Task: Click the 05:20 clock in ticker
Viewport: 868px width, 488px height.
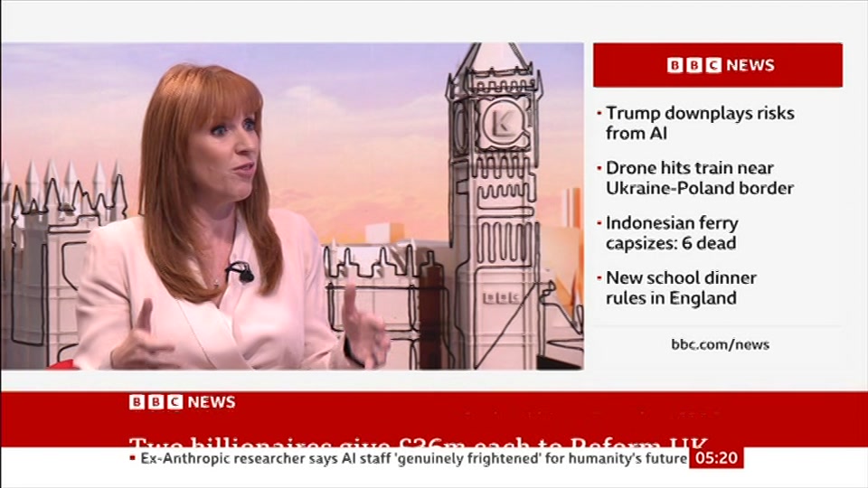Action: (716, 458)
